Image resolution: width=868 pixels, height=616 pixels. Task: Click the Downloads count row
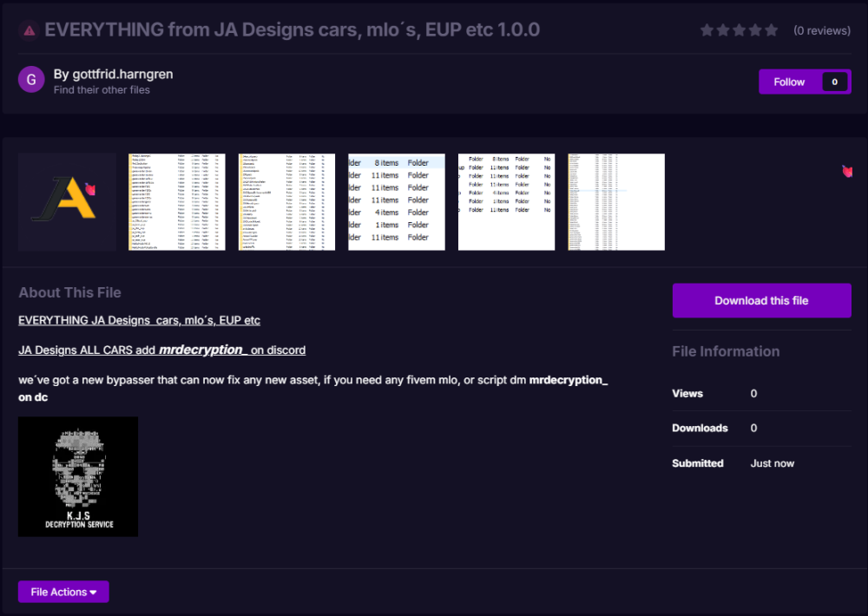(762, 428)
